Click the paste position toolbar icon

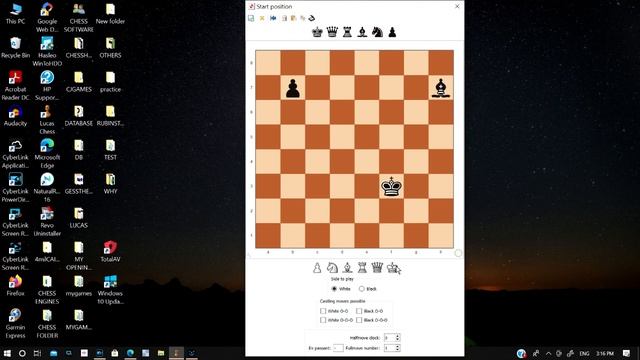[x=293, y=18]
